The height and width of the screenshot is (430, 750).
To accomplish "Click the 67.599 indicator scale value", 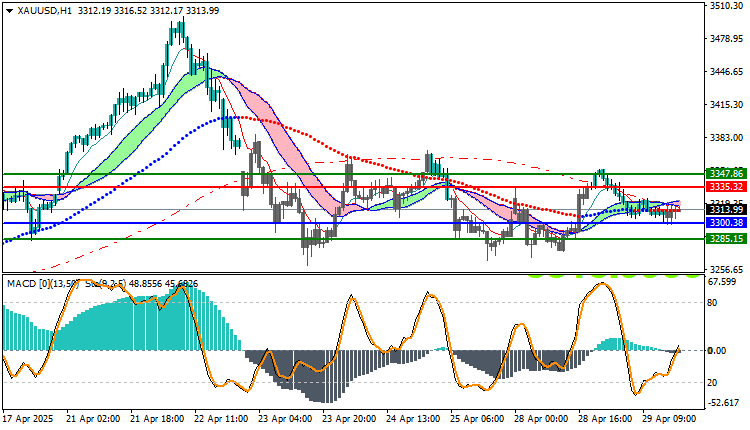I will pos(722,282).
